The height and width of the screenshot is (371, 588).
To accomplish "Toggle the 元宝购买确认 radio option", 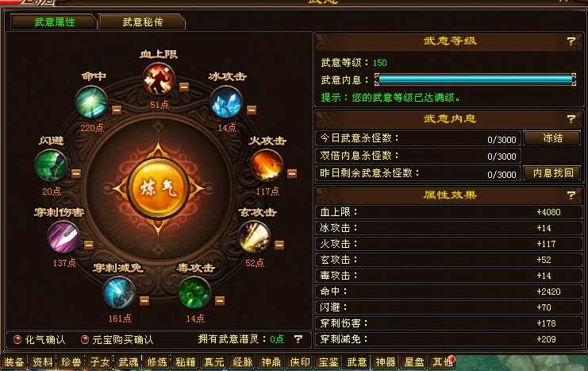I will pos(85,339).
